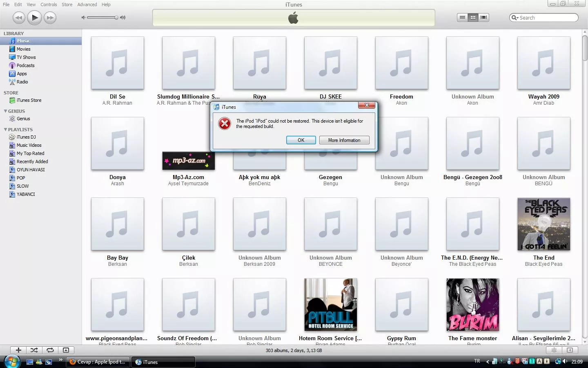Open the Advanced menu
Image resolution: width=588 pixels, height=368 pixels.
pos(87,4)
